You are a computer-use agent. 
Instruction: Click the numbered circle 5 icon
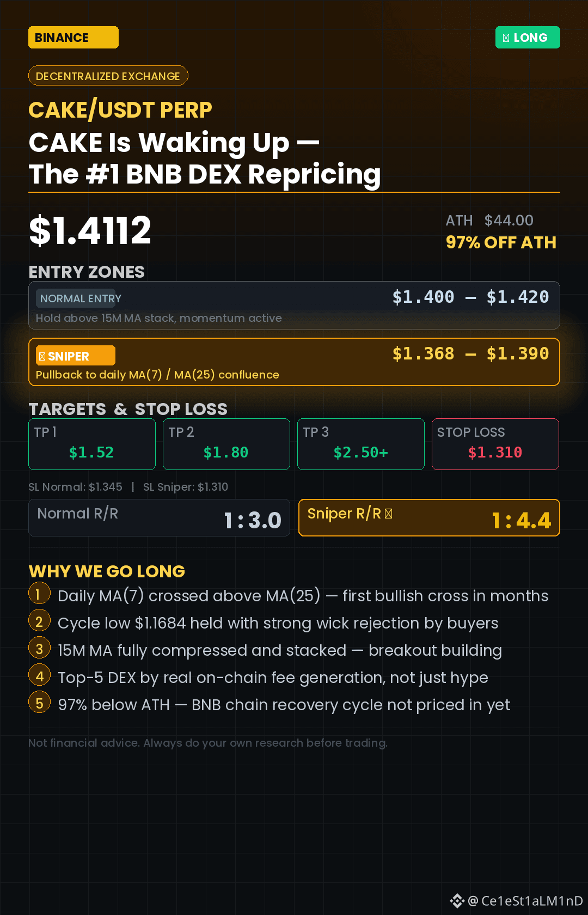(39, 703)
